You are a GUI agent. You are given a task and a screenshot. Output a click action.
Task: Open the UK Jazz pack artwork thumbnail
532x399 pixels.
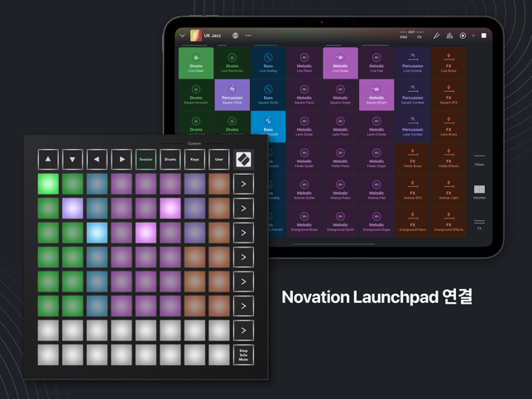[196, 36]
